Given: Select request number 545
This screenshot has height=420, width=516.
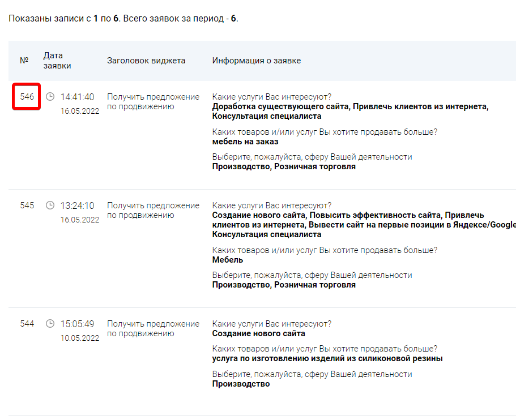Looking at the screenshot, I should tap(27, 205).
